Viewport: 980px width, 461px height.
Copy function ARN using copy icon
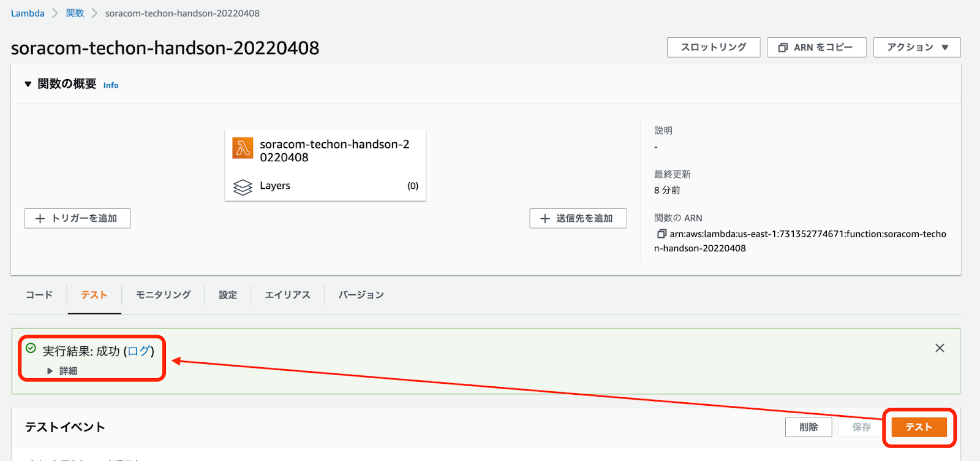pos(661,234)
